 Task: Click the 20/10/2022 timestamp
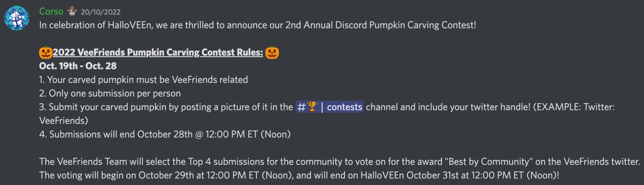click(101, 12)
